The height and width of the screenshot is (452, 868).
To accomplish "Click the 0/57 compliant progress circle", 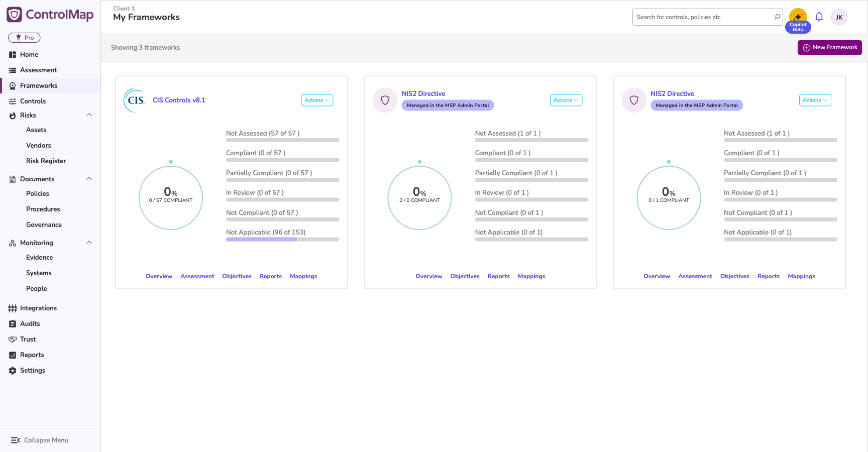I will click(171, 198).
